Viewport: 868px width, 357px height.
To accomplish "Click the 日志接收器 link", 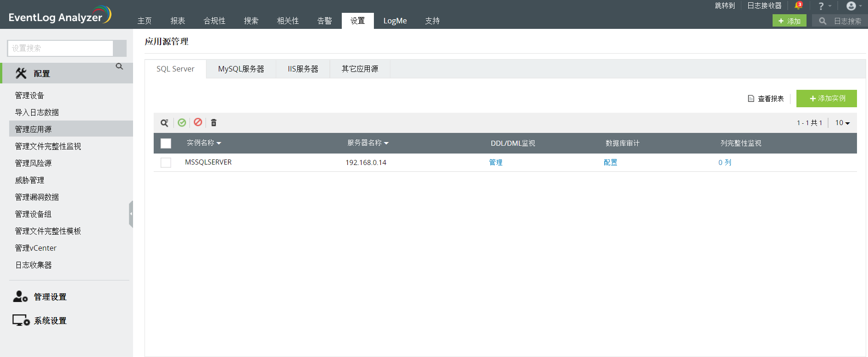I will 764,5.
